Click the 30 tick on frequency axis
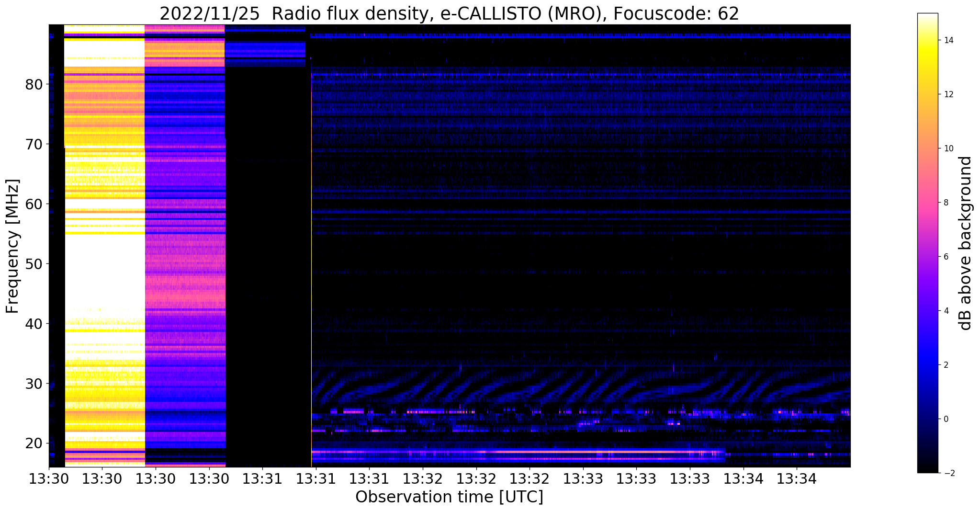 point(34,384)
